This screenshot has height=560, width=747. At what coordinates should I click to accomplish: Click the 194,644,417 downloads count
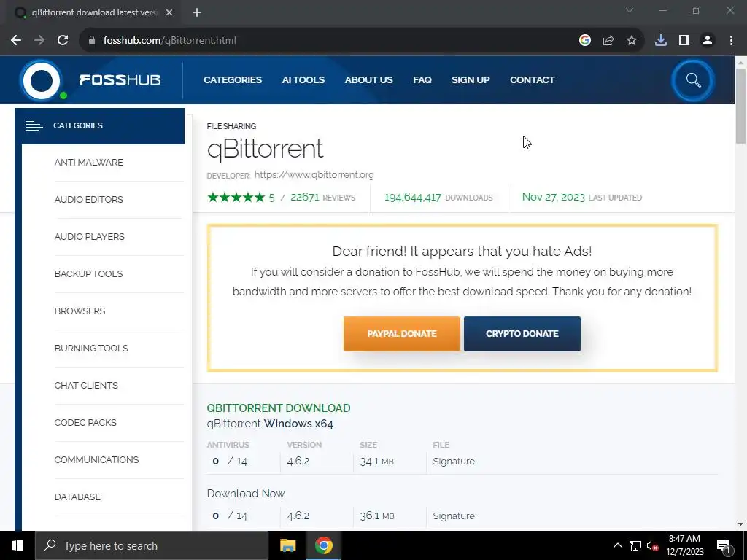[x=413, y=197]
